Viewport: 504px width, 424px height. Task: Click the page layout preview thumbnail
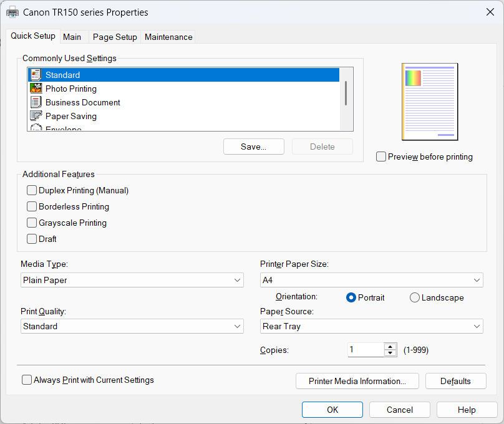430,102
